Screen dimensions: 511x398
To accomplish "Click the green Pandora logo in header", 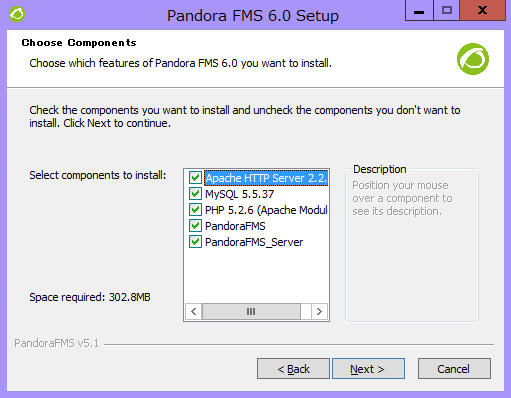I will coord(473,59).
